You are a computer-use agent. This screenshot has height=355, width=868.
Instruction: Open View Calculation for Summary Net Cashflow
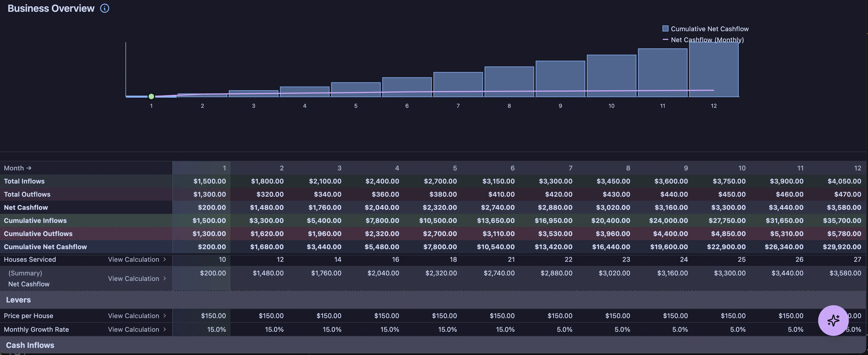pos(133,279)
